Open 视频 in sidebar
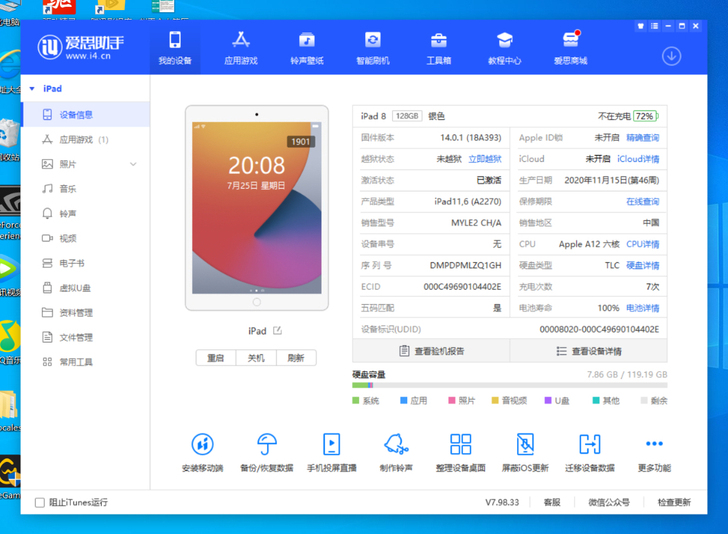Image resolution: width=728 pixels, height=534 pixels. click(86, 238)
